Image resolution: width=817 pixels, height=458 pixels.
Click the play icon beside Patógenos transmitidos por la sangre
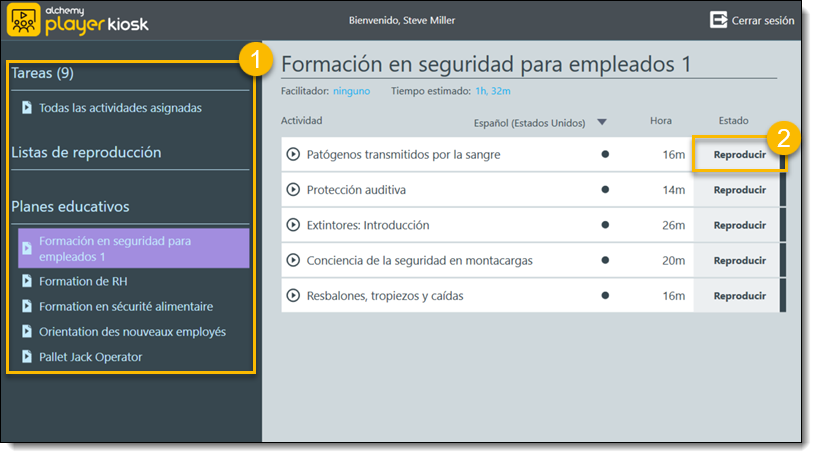(293, 155)
